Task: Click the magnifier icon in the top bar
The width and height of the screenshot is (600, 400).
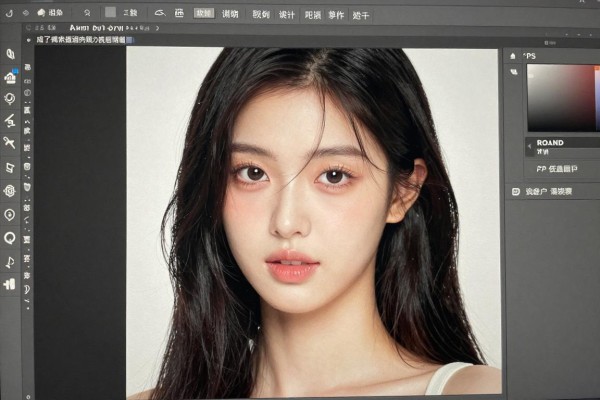Action: click(x=87, y=13)
